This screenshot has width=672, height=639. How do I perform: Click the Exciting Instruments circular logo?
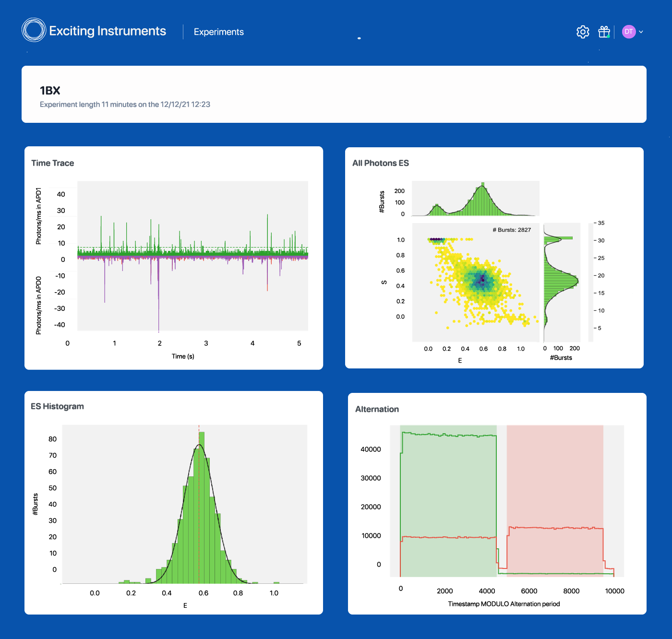(34, 30)
